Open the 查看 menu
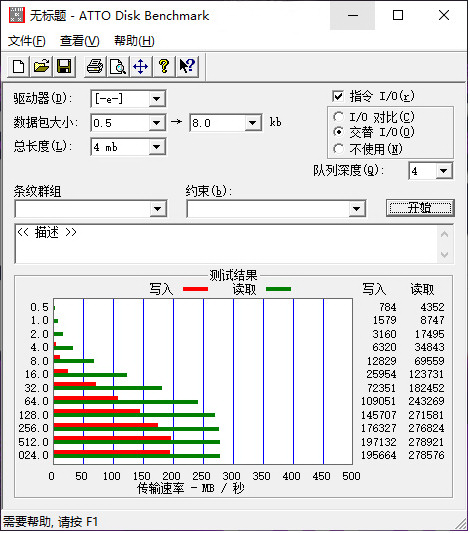The image size is (470, 533). click(80, 41)
